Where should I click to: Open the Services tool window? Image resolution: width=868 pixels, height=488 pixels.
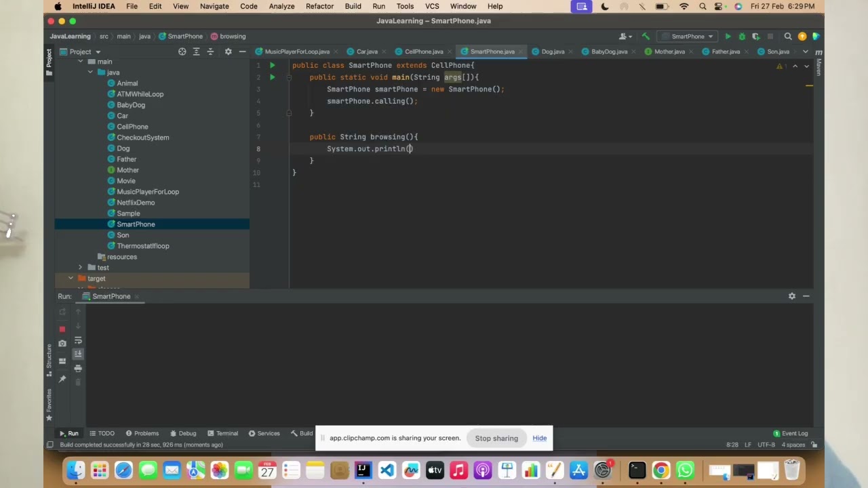[264, 433]
